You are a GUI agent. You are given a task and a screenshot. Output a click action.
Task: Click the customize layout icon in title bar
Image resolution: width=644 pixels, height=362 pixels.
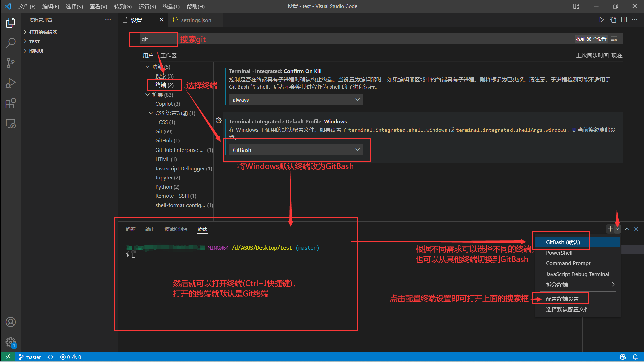click(x=576, y=6)
